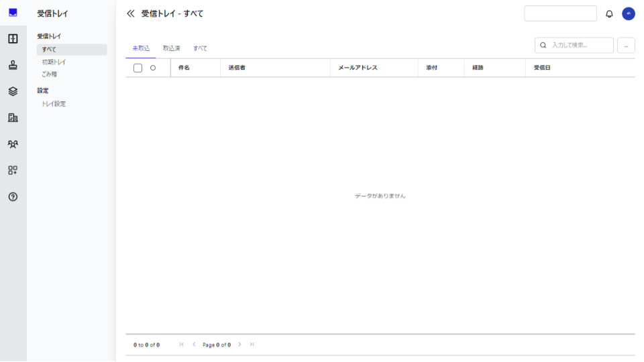Open the stamp approval icon in sidebar

point(13,65)
